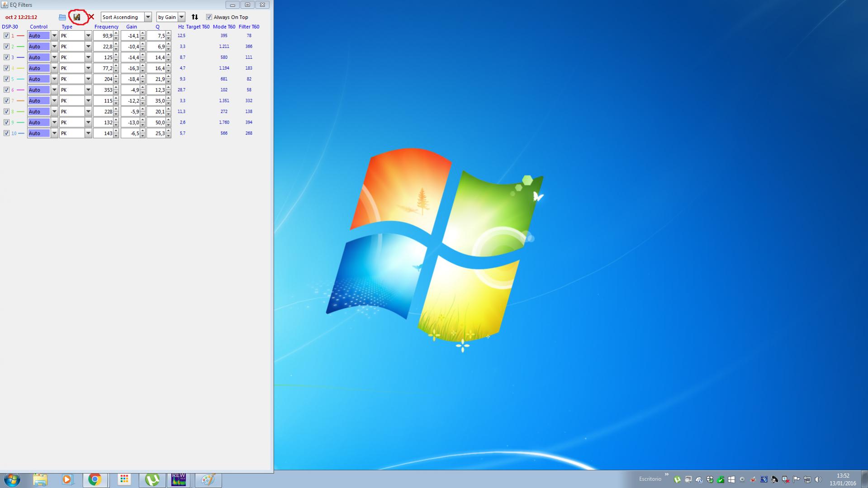
Task: Click the network connection tray icon
Action: tap(807, 479)
